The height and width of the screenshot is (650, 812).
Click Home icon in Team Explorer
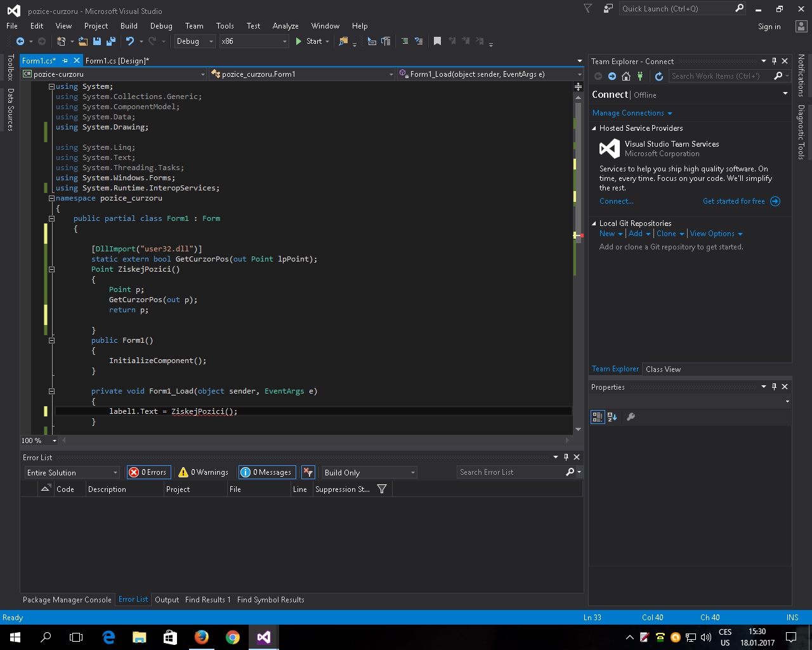[626, 76]
